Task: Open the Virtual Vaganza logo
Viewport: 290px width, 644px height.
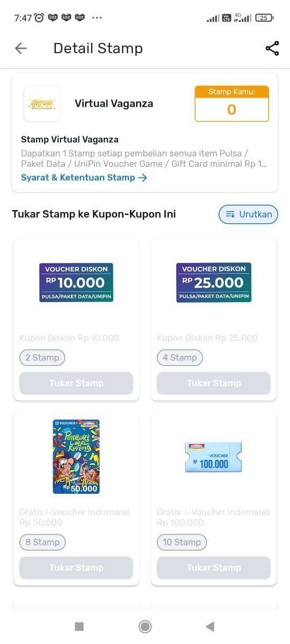Action: (x=42, y=104)
